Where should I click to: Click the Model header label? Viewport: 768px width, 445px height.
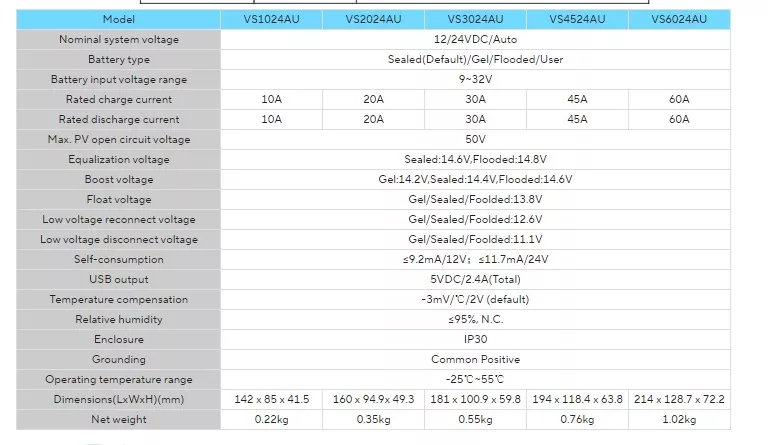tap(119, 19)
